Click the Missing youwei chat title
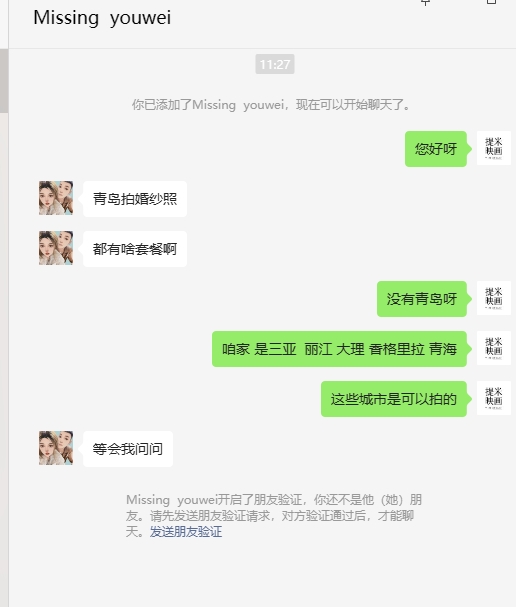 click(102, 18)
